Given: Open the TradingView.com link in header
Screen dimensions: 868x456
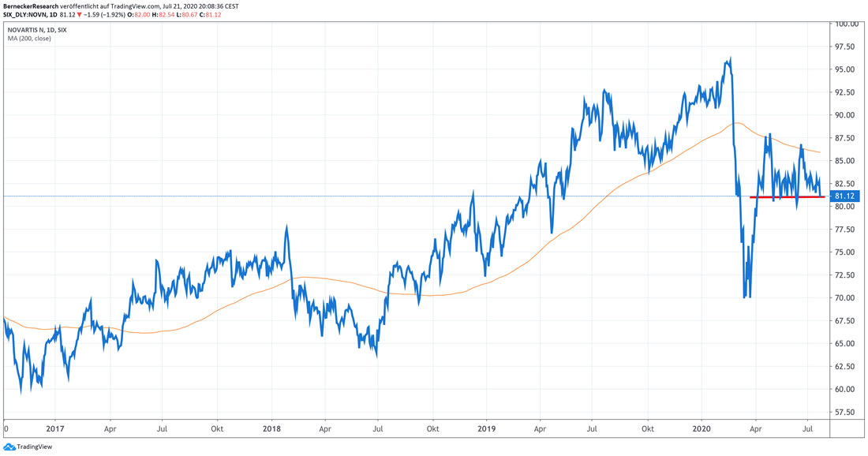Looking at the screenshot, I should tap(130, 6).
